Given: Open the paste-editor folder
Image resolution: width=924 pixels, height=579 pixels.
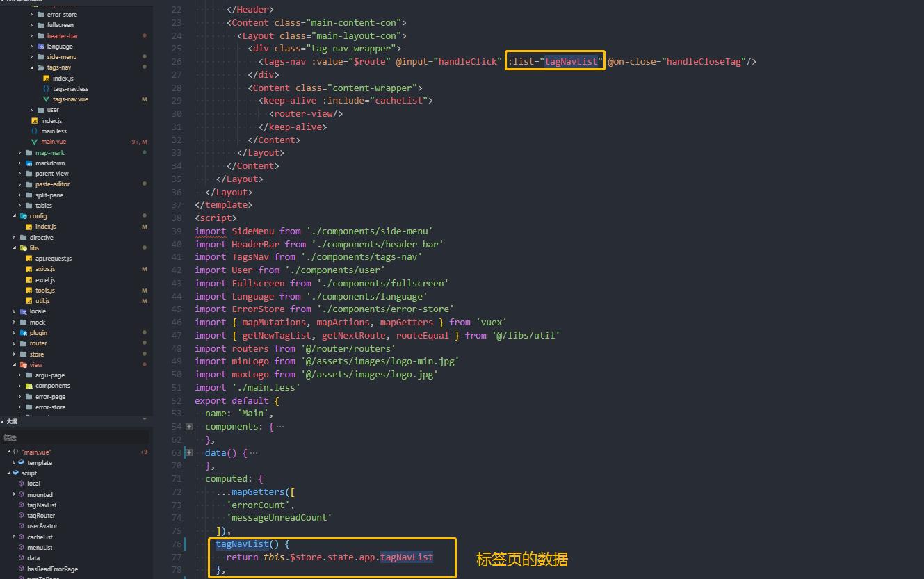Looking at the screenshot, I should click(52, 184).
